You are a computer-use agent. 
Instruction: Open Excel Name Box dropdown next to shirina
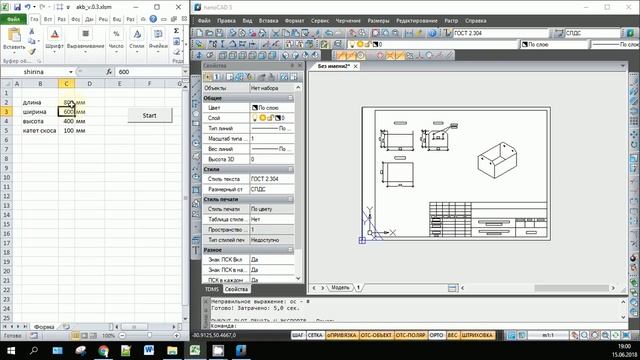(71, 72)
